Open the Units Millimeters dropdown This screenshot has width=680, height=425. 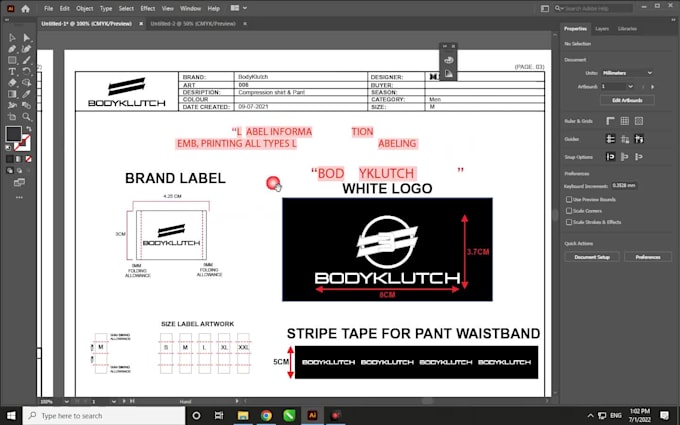[x=627, y=73]
